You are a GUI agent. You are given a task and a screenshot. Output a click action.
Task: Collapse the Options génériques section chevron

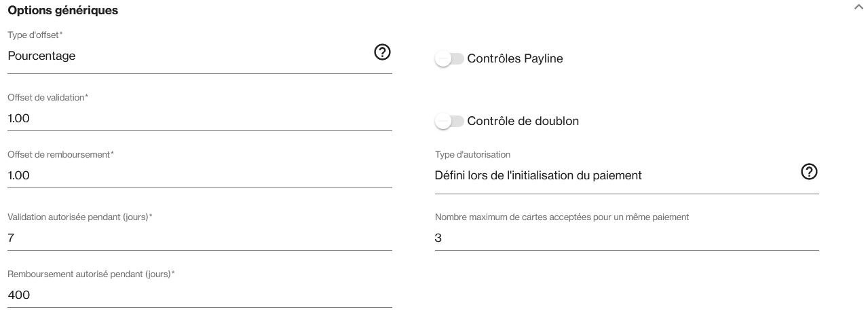(x=858, y=6)
